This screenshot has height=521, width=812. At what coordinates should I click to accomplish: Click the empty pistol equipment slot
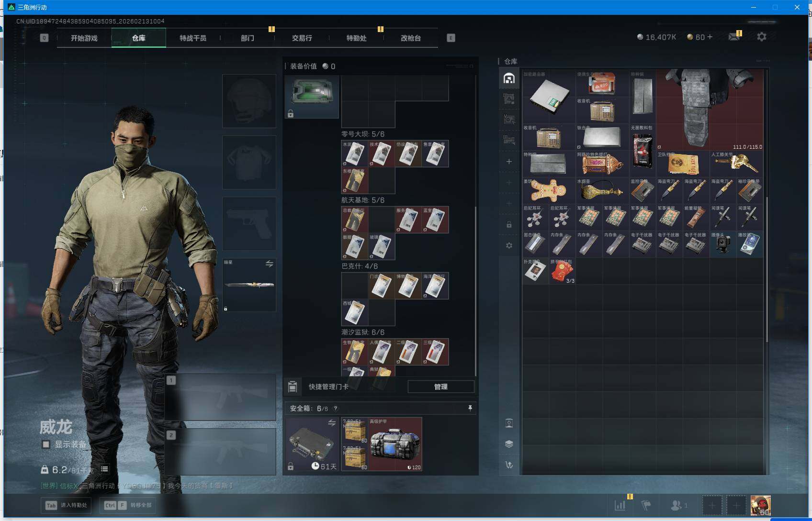249,223
